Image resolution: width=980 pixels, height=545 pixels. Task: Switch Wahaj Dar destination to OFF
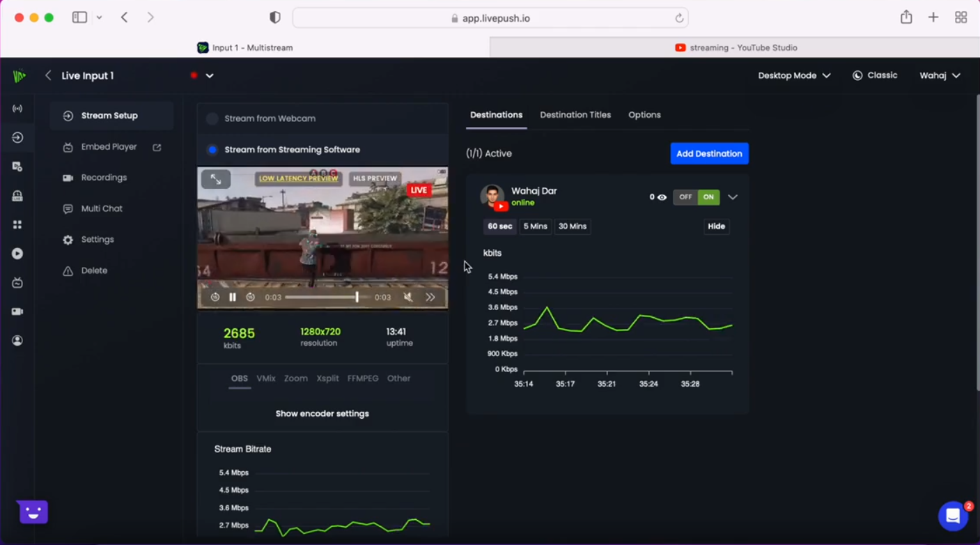(685, 197)
